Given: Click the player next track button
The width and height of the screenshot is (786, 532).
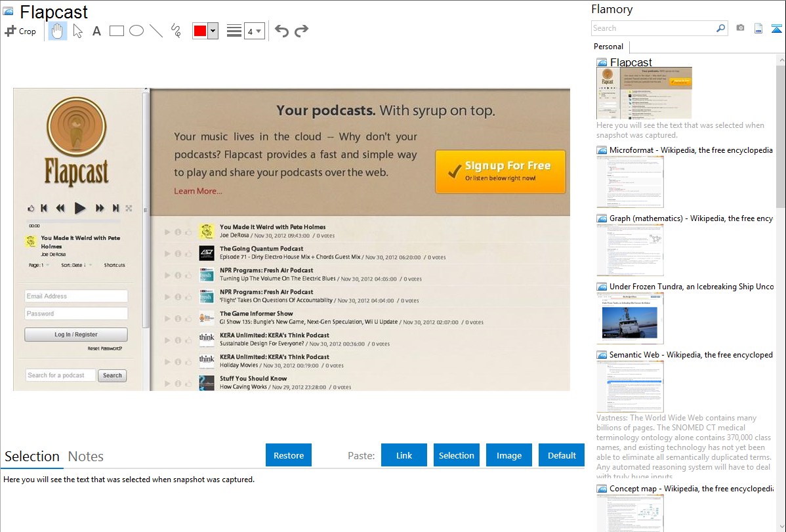Looking at the screenshot, I should [115, 208].
